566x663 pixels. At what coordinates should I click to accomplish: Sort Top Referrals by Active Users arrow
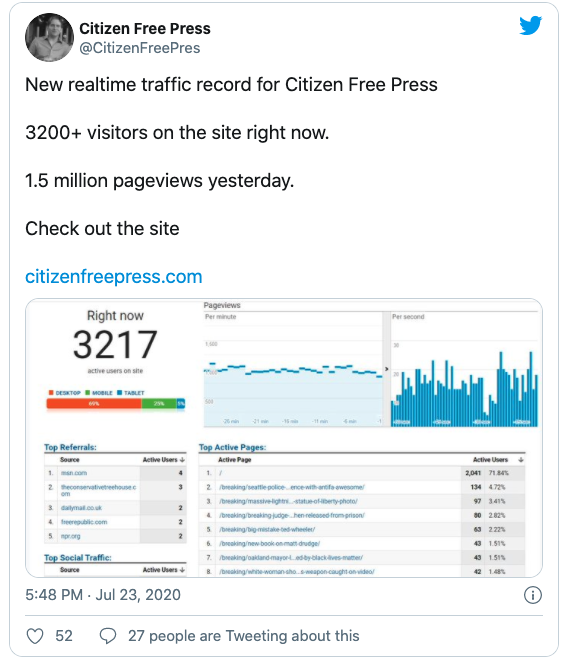[x=183, y=460]
